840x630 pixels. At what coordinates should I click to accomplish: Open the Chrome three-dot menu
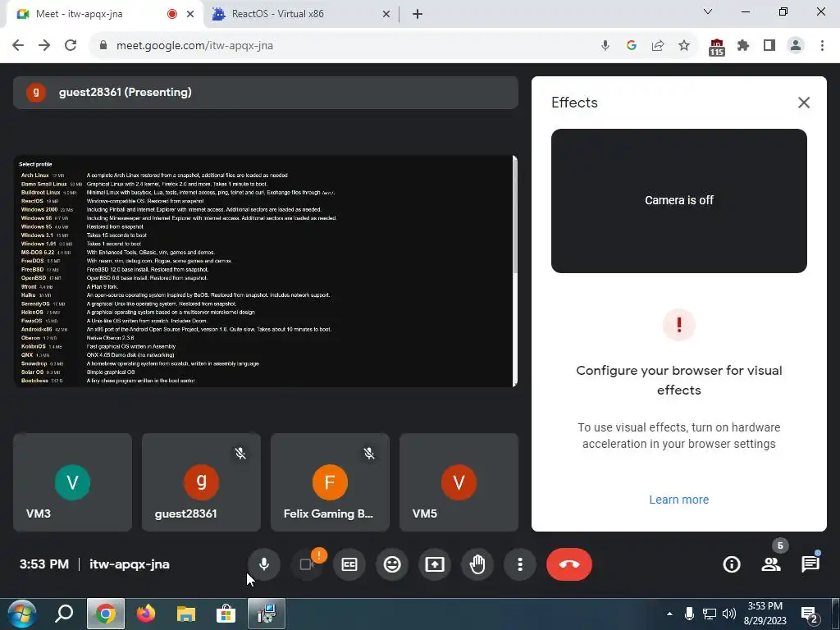822,46
